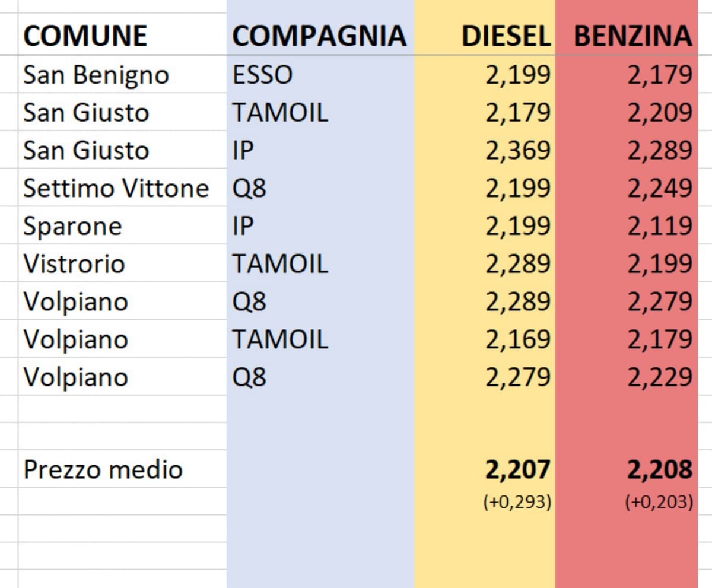Click the 2,169 diesel price cell
The width and height of the screenshot is (712, 588).
tap(518, 339)
